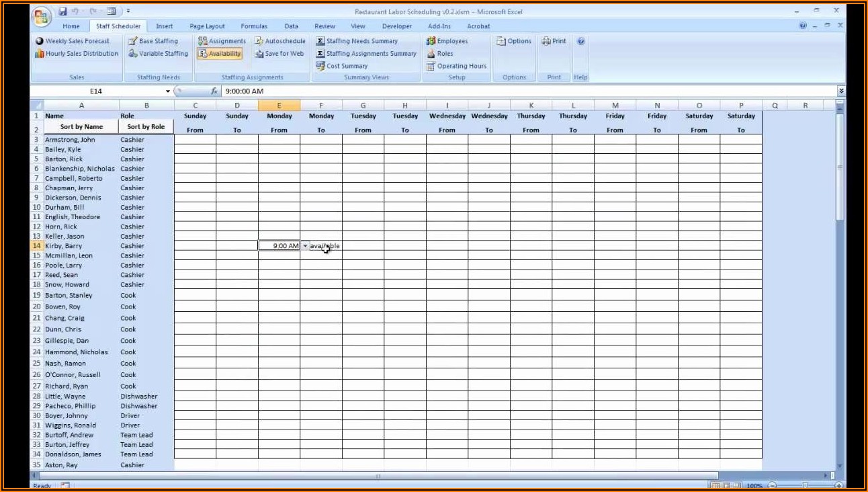Click the Sort by Name button
This screenshot has height=492, width=868.
pos(81,126)
